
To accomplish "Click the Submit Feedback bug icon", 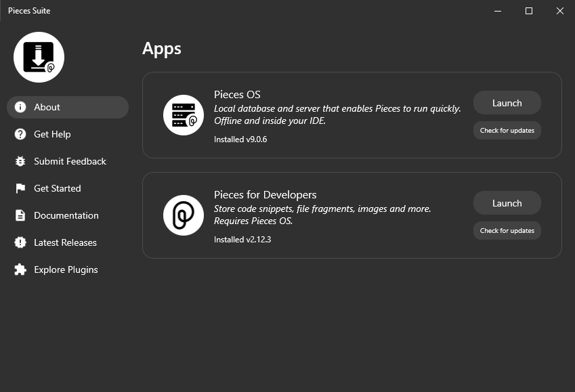I will pos(20,161).
